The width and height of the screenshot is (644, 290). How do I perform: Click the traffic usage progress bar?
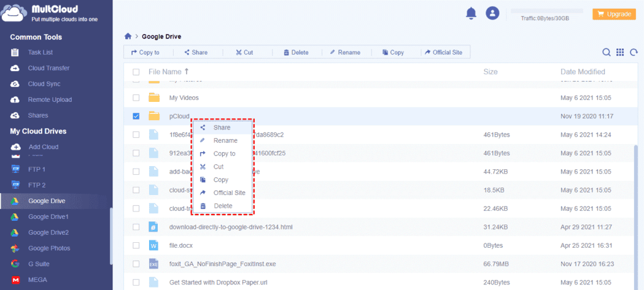[547, 11]
